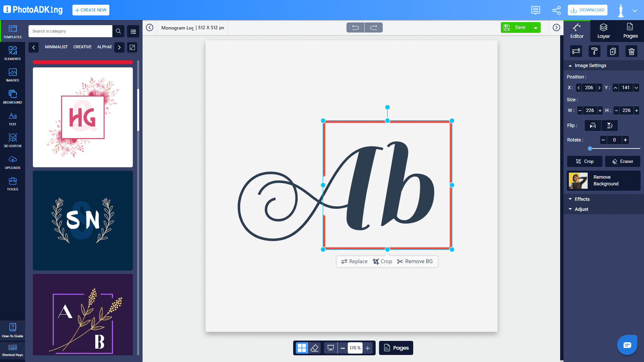The height and width of the screenshot is (362, 644).
Task: Toggle grid view in bottom toolbar
Action: (x=302, y=348)
